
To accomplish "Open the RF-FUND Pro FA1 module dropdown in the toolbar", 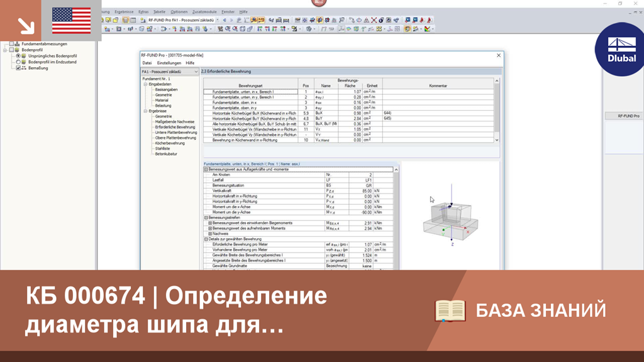I will (218, 20).
